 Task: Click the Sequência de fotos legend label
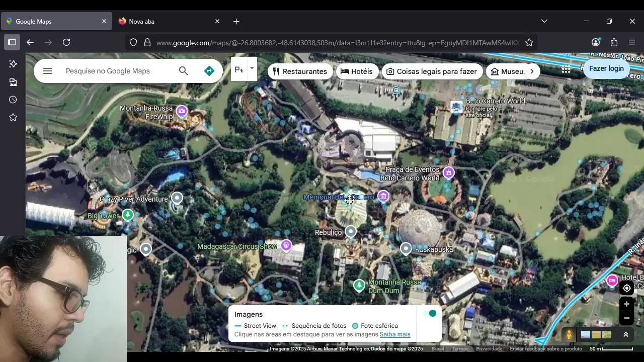tap(318, 326)
